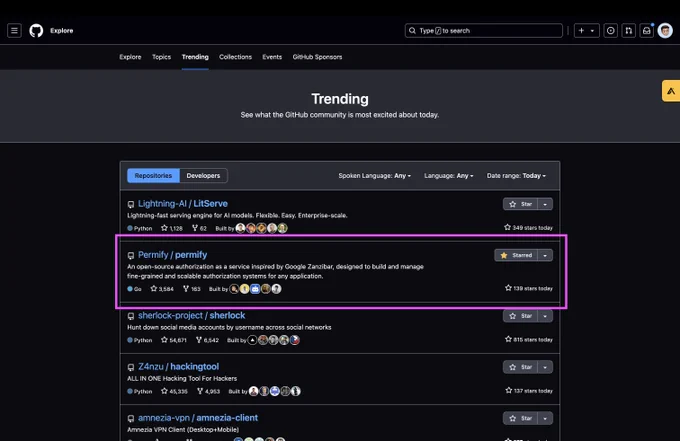Click the last contributor avatar of LitServe
Viewport: 680px width, 441px height.
[282, 228]
